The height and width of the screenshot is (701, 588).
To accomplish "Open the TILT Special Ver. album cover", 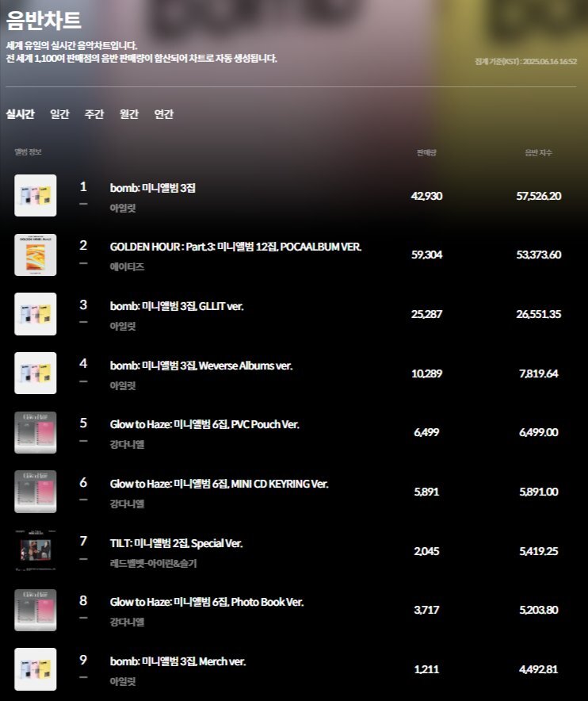I will (36, 550).
